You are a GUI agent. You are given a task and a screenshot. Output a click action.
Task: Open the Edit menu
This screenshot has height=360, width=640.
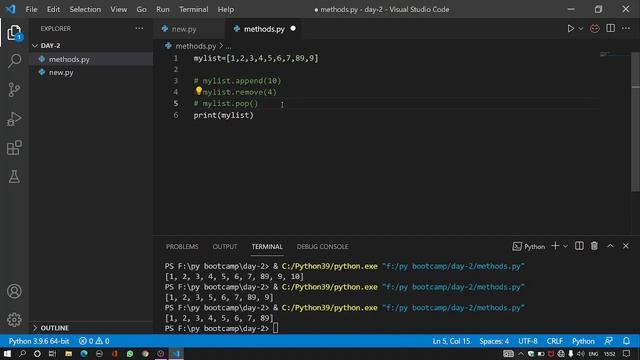pos(53,9)
